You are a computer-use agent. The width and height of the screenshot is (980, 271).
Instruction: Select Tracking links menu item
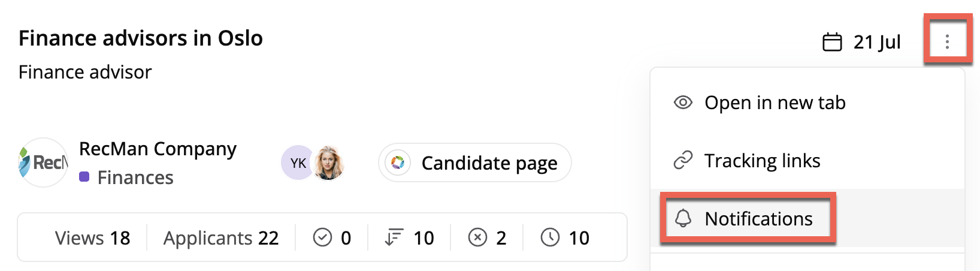[807, 161]
